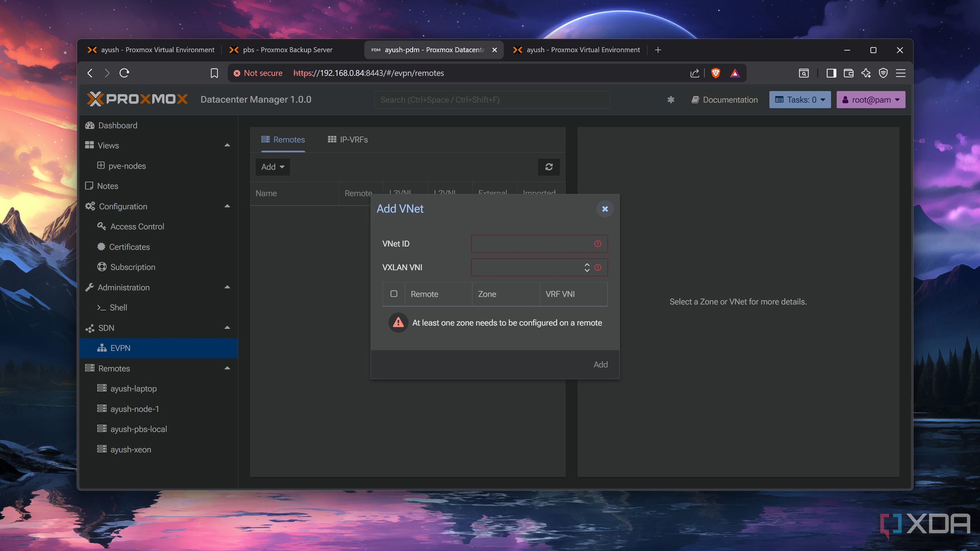This screenshot has height=551, width=980.
Task: Toggle the browser sidebar panel icon
Action: pos(831,73)
